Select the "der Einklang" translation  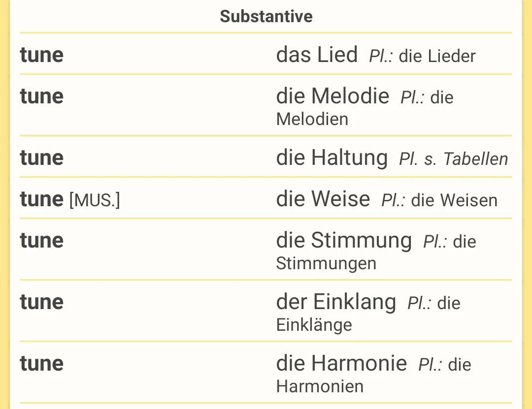point(336,302)
